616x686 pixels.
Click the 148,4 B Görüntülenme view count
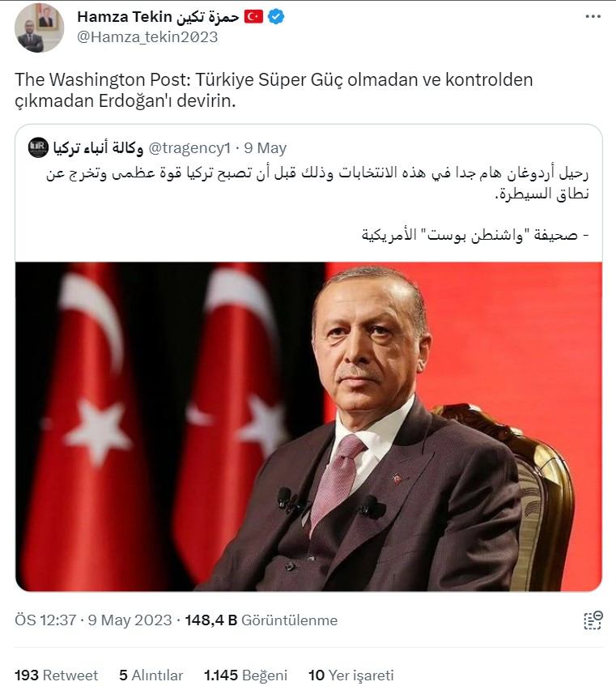[261, 620]
